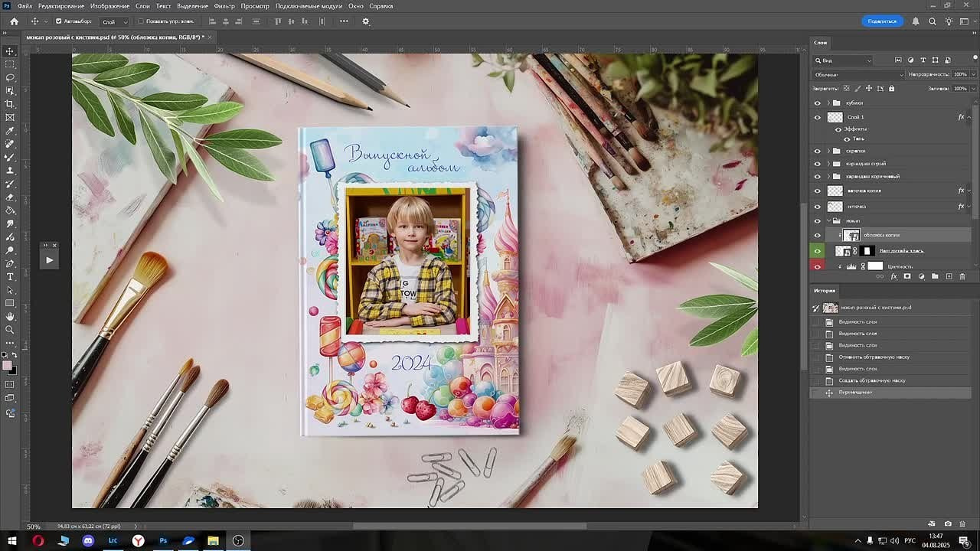Viewport: 980px width, 551px height.
Task: Select the Zoom tool in the toolbar
Action: click(10, 330)
